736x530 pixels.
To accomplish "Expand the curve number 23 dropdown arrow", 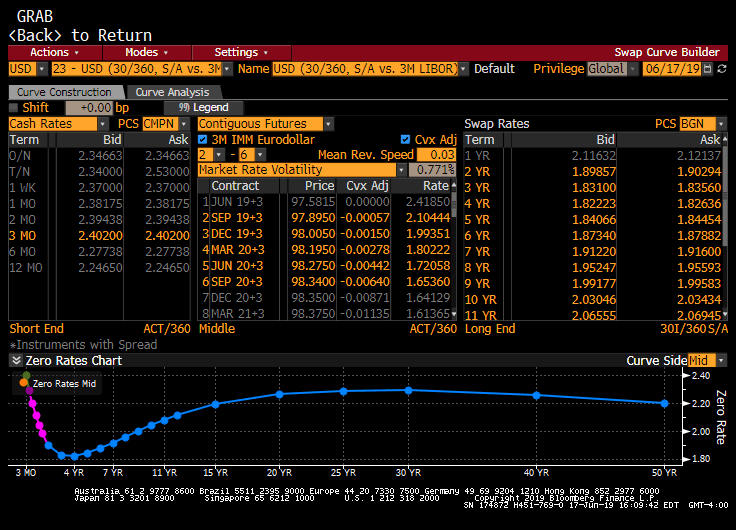I will coord(227,69).
